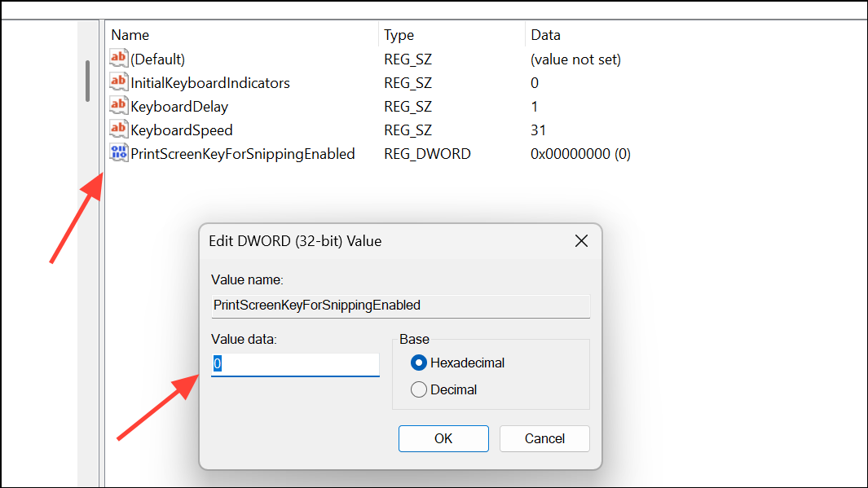The height and width of the screenshot is (488, 868).
Task: Close the Edit DWORD dialog window
Action: coord(581,240)
